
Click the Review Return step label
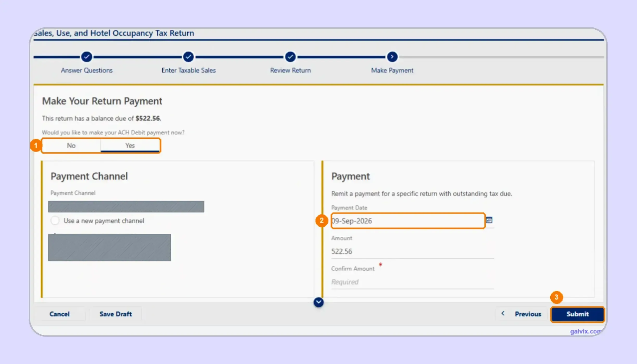tap(290, 70)
